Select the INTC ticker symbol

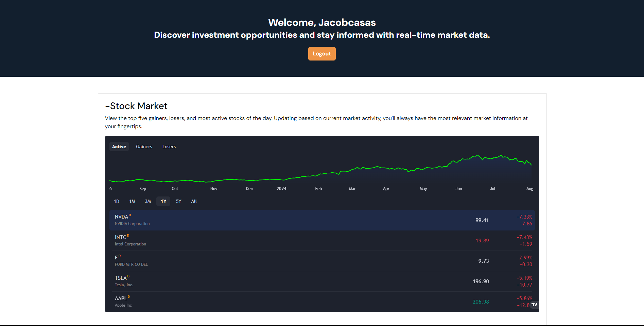coord(120,237)
